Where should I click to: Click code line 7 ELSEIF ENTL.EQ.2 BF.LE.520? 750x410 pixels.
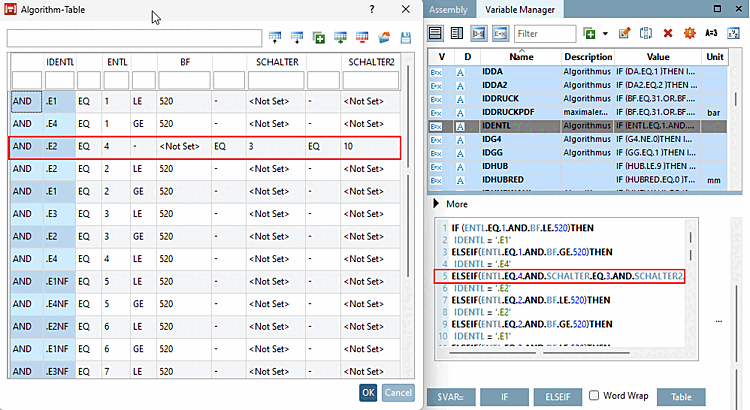pyautogui.click(x=531, y=300)
